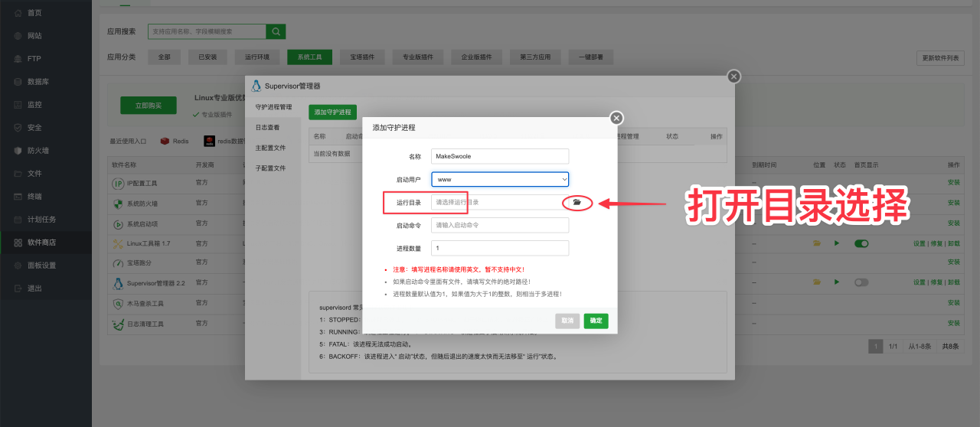Open 终端 from the sidebar
The width and height of the screenshot is (980, 427).
point(34,197)
